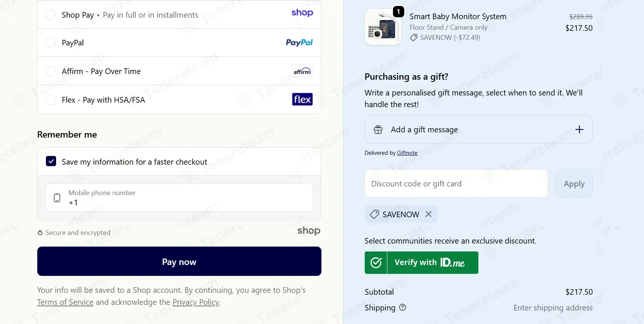The width and height of the screenshot is (644, 324).
Task: Click the Enter shipping address text
Action: point(553,308)
